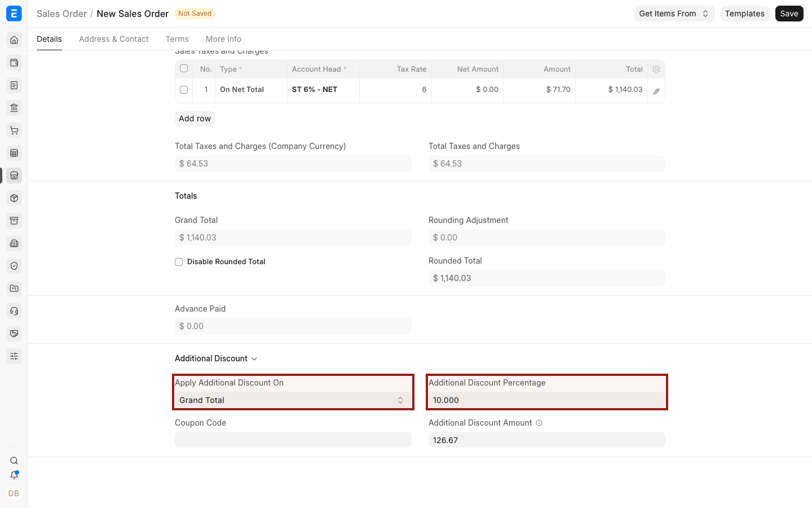This screenshot has width=812, height=508.
Task: Click the bank building sidebar icon
Action: tap(14, 108)
